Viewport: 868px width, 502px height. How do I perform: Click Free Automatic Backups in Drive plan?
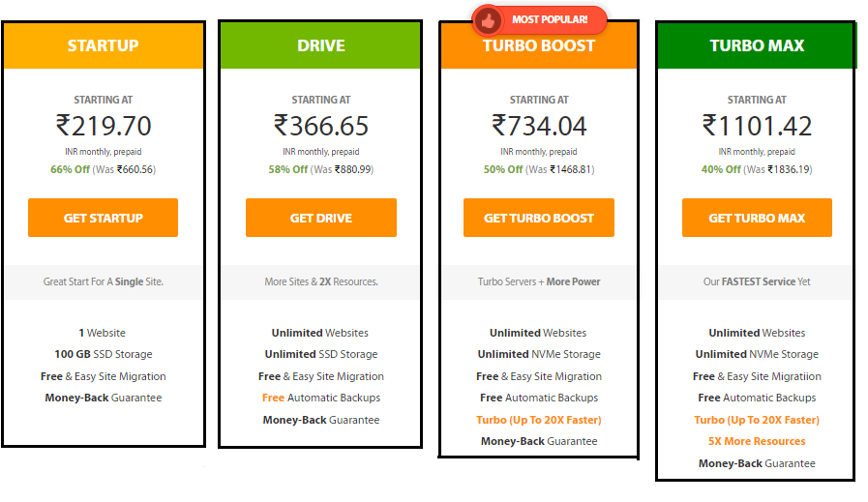321,398
